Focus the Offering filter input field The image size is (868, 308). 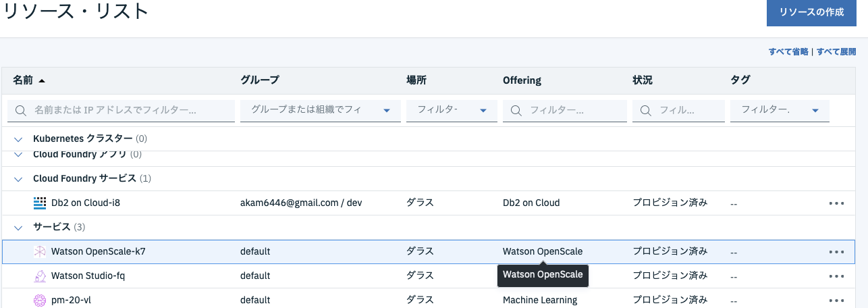pos(565,110)
